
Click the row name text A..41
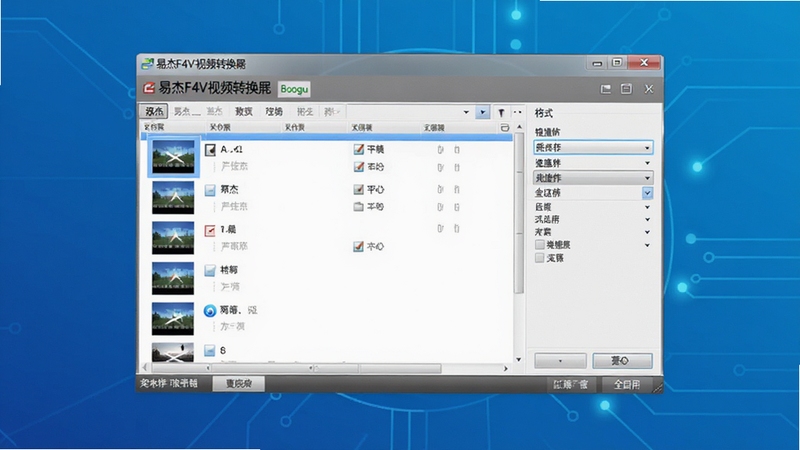[231, 149]
